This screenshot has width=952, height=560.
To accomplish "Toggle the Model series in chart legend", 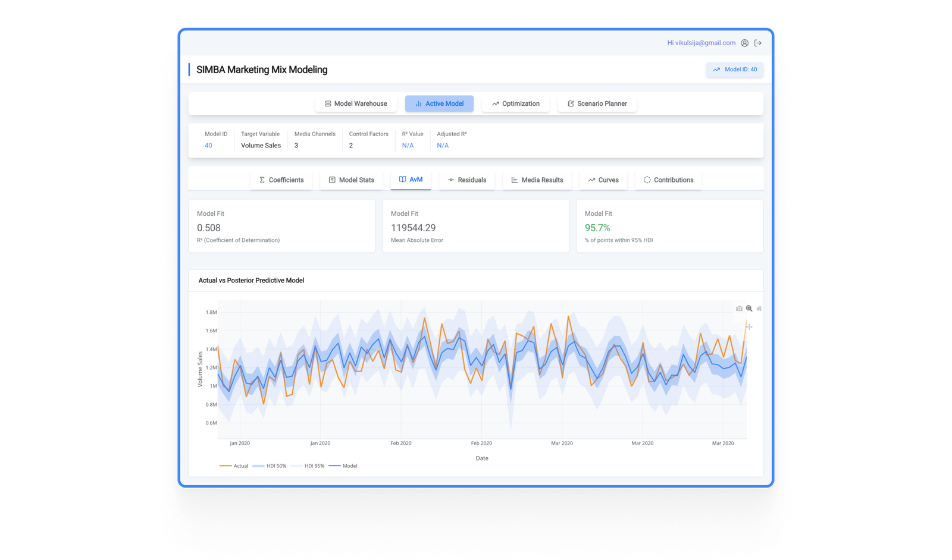I will [x=343, y=466].
